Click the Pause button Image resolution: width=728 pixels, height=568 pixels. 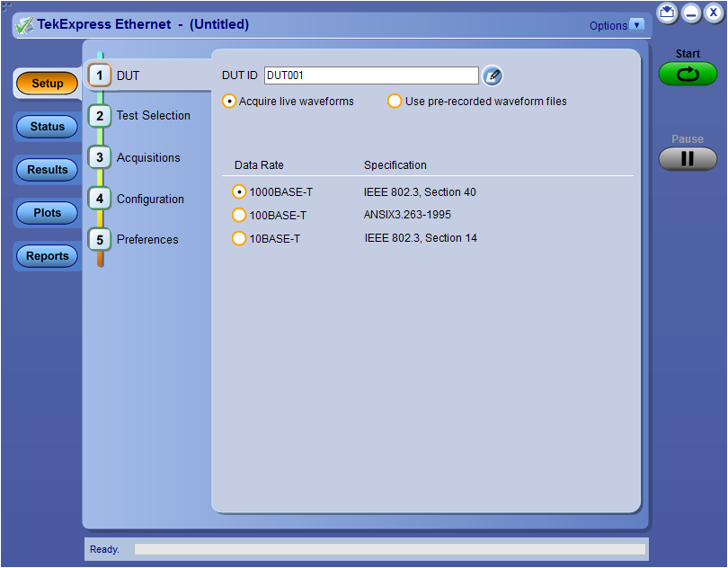[x=687, y=160]
